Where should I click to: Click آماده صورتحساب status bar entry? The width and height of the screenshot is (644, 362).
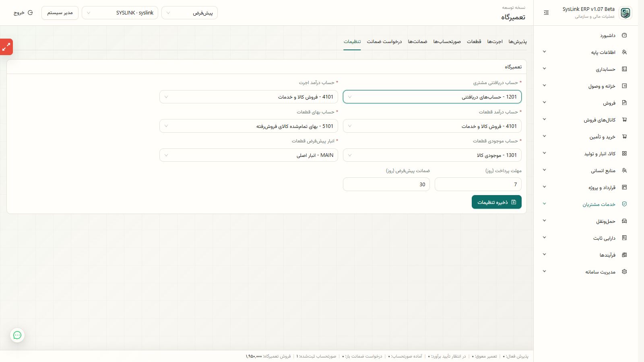coord(405,356)
